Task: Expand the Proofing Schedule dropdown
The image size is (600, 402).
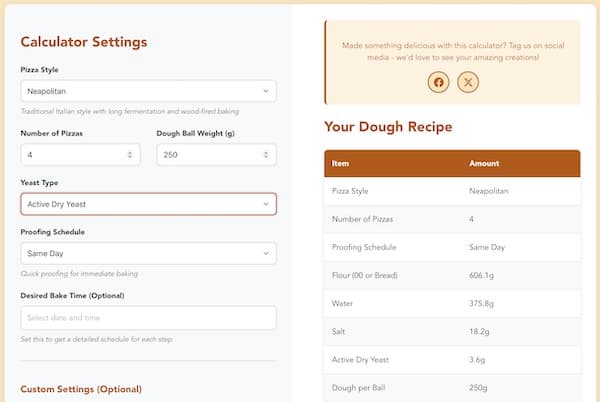Action: click(x=148, y=254)
